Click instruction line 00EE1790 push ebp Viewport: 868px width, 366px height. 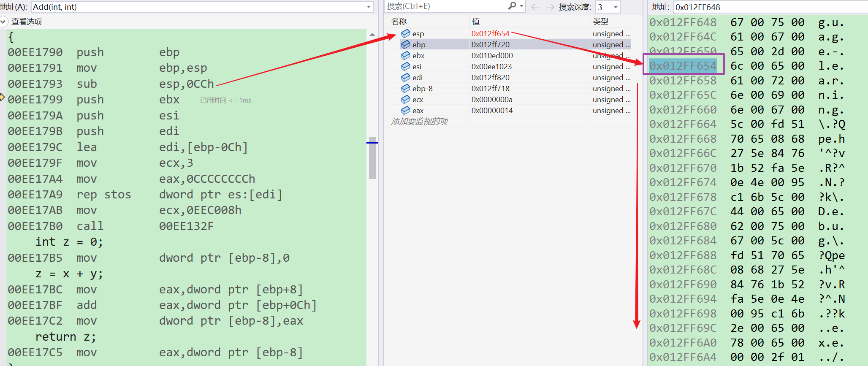(94, 52)
